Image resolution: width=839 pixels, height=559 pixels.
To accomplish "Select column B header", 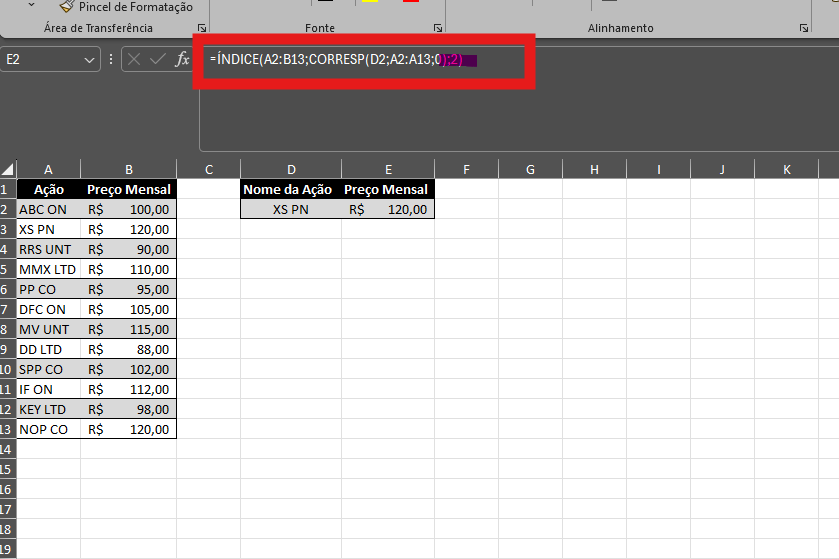I will 128,170.
